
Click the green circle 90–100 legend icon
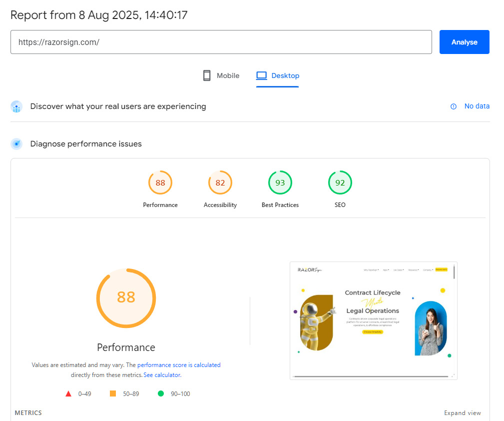tap(161, 393)
